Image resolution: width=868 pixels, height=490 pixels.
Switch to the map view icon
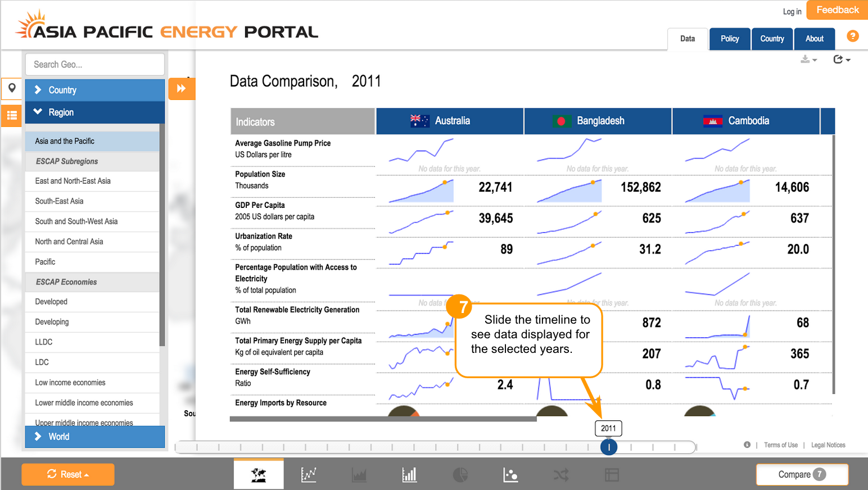tap(259, 475)
